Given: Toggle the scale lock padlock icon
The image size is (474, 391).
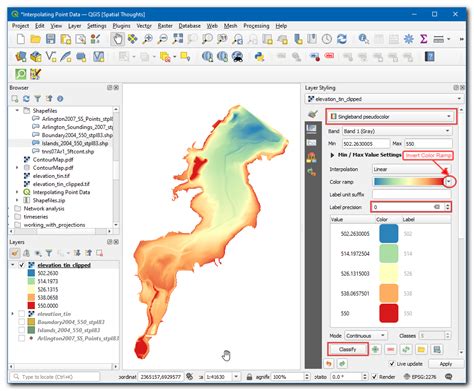Looking at the screenshot, I should tap(249, 377).
